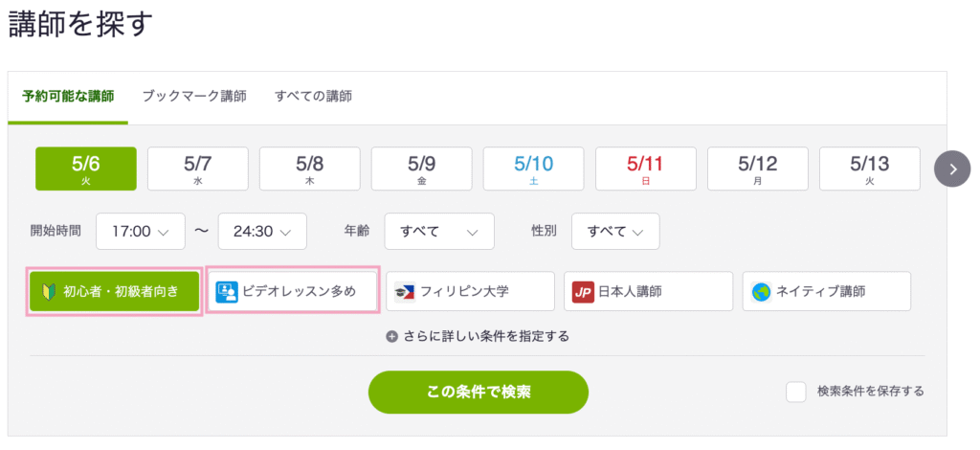The width and height of the screenshot is (980, 450).
Task: Click the video lesson icon
Action: point(227,291)
